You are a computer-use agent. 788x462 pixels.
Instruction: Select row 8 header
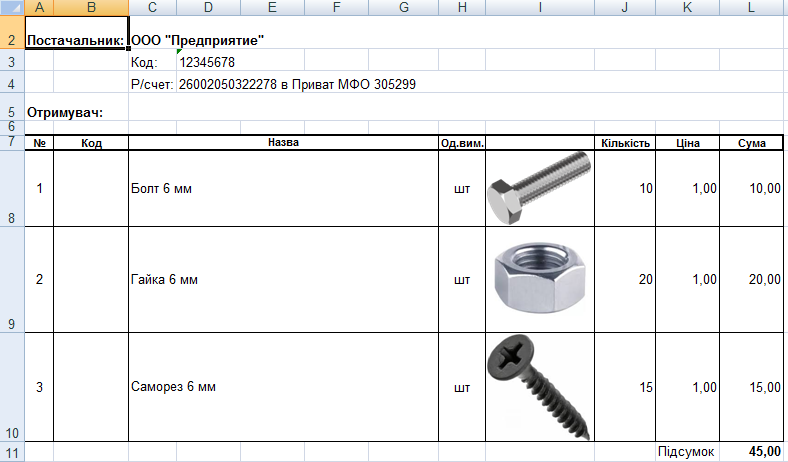[x=11, y=188]
